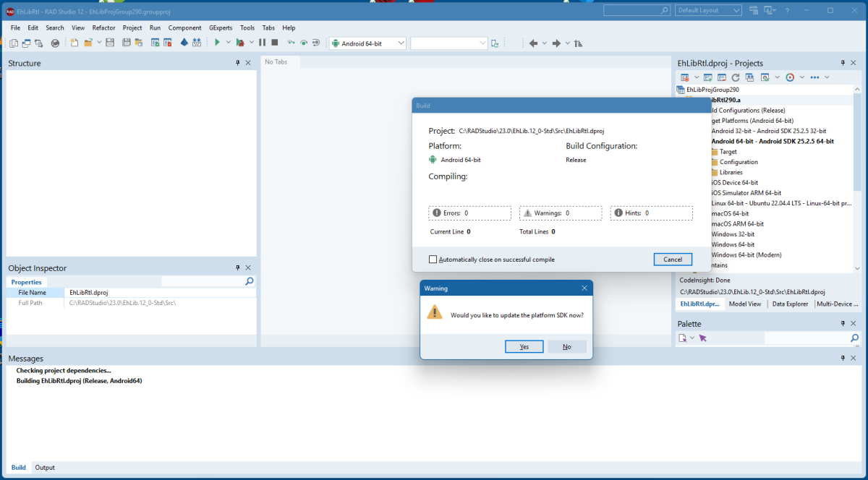This screenshot has width=868, height=480.
Task: Pin the Messages panel
Action: click(843, 358)
